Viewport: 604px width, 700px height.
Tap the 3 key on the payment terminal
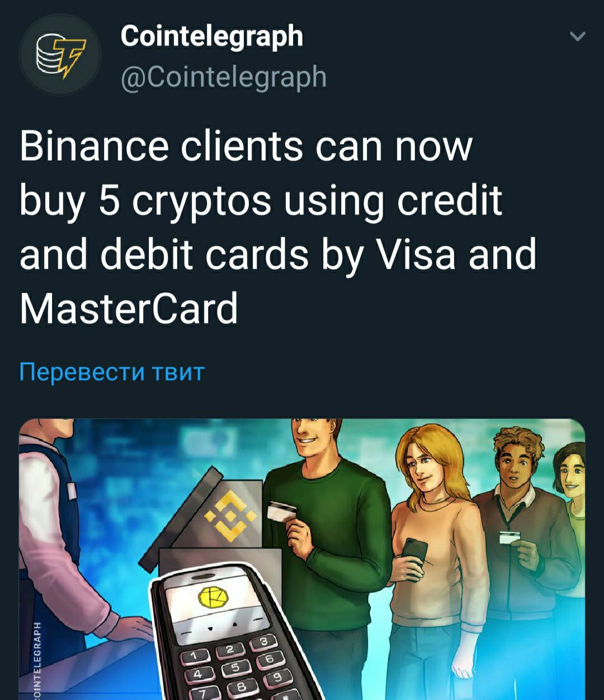(265, 642)
